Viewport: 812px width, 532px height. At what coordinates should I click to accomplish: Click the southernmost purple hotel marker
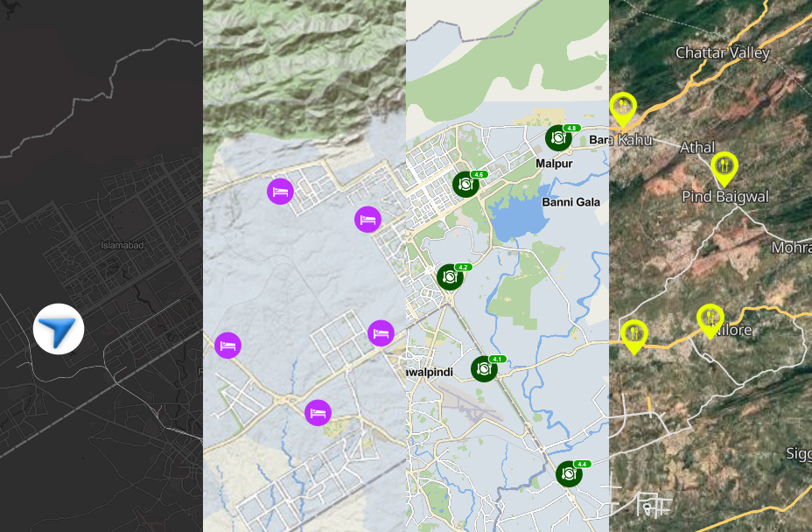pyautogui.click(x=318, y=412)
